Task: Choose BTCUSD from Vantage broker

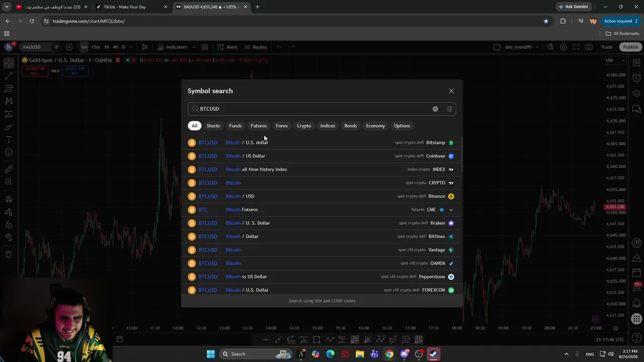Action: 321,250
